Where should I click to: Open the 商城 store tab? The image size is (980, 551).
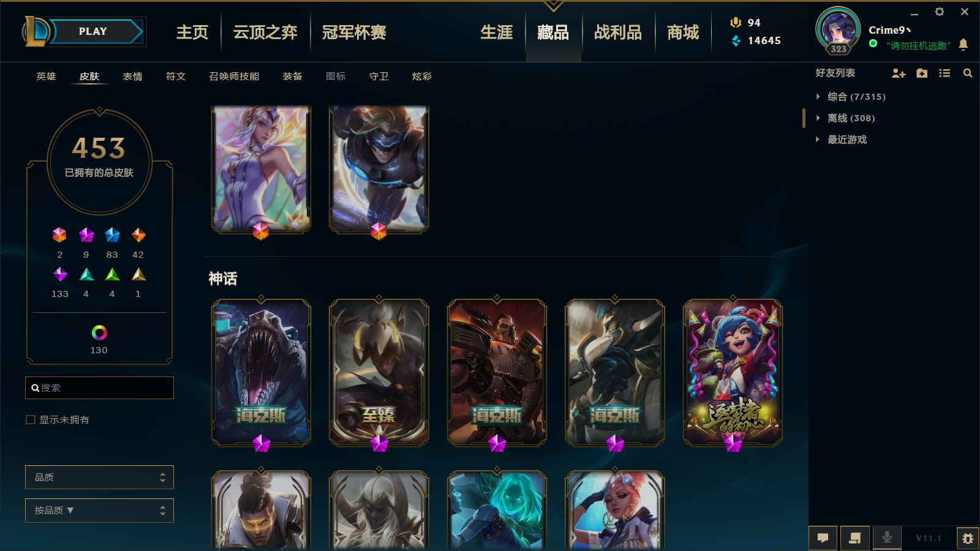pos(683,32)
